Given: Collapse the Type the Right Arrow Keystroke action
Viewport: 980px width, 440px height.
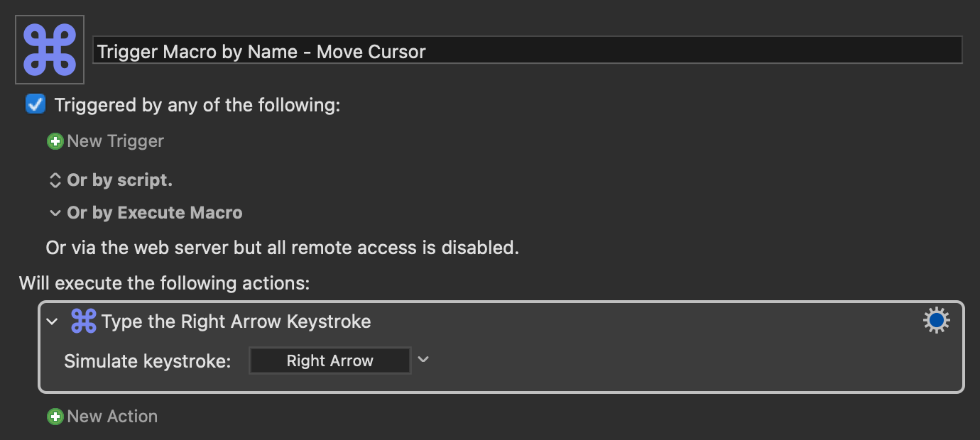Looking at the screenshot, I should click(x=52, y=321).
